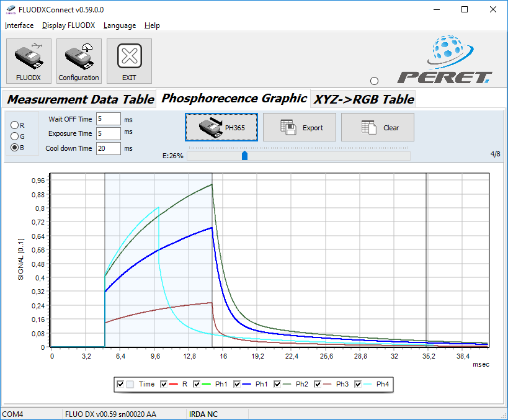Click the FLUODX device toolbar icon

point(29,61)
